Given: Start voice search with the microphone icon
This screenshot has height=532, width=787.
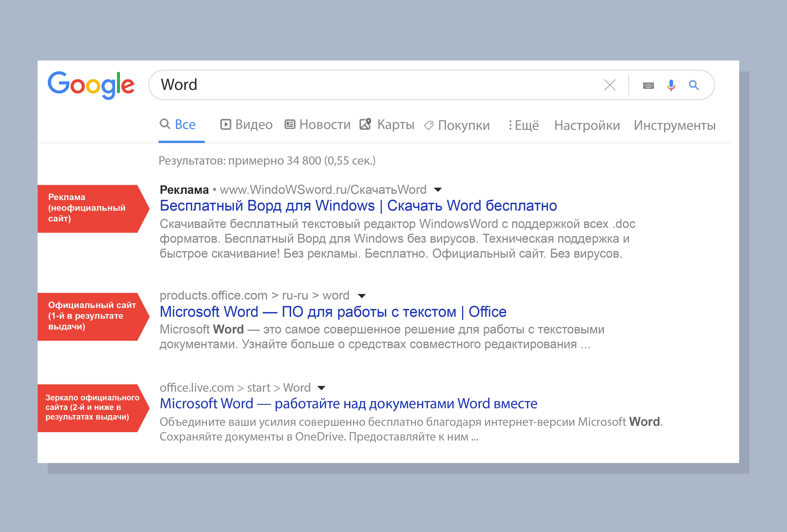Looking at the screenshot, I should [x=671, y=85].
